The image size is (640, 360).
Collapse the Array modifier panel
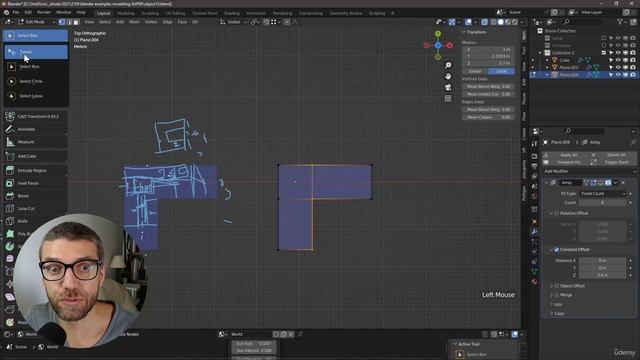point(547,183)
